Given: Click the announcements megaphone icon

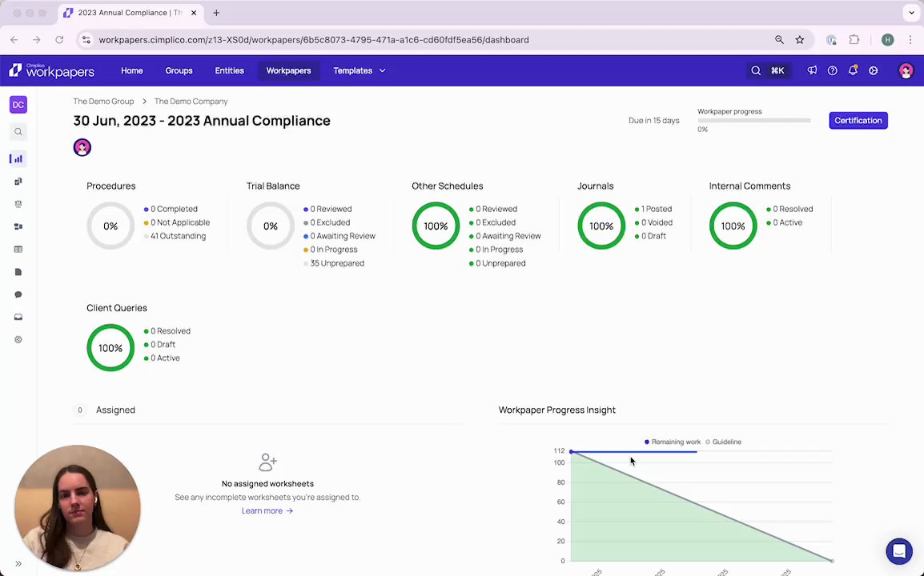Looking at the screenshot, I should [812, 70].
